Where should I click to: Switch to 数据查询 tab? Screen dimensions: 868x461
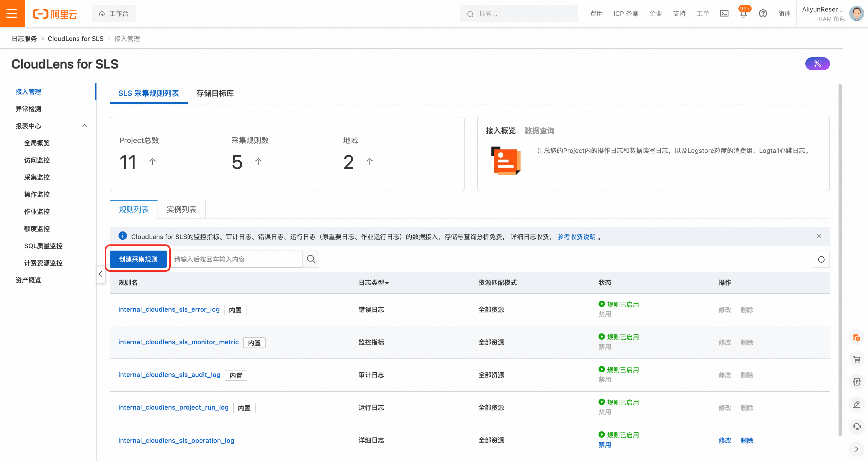[x=539, y=131]
